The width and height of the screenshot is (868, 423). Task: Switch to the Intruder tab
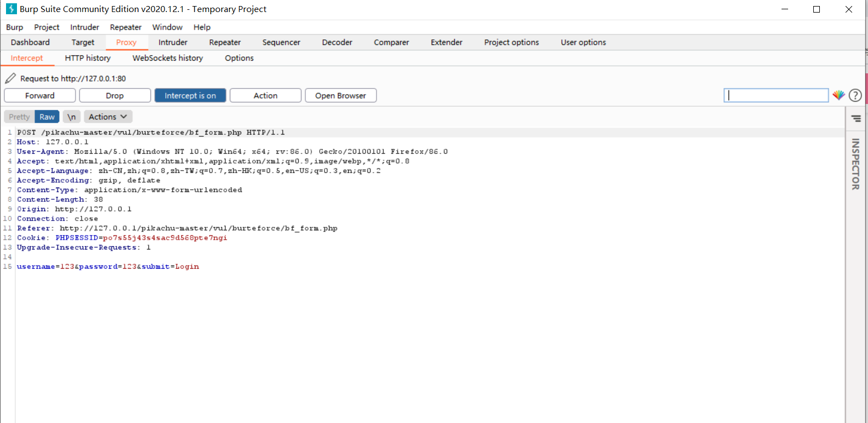(x=173, y=42)
